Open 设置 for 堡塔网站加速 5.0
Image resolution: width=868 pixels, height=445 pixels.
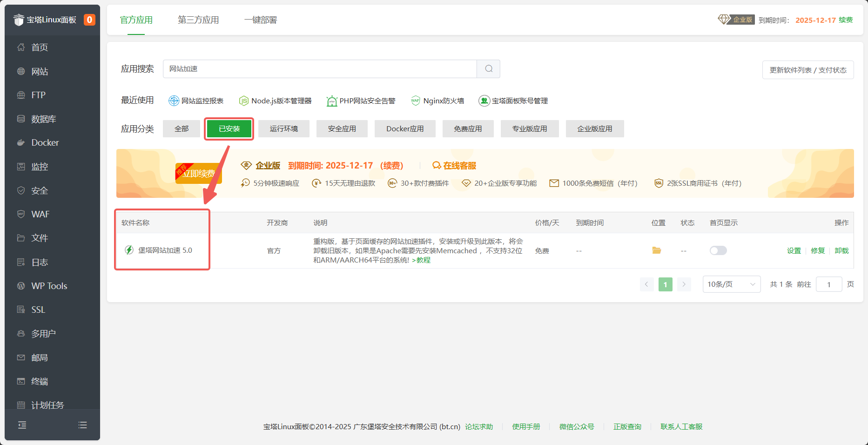coord(794,250)
